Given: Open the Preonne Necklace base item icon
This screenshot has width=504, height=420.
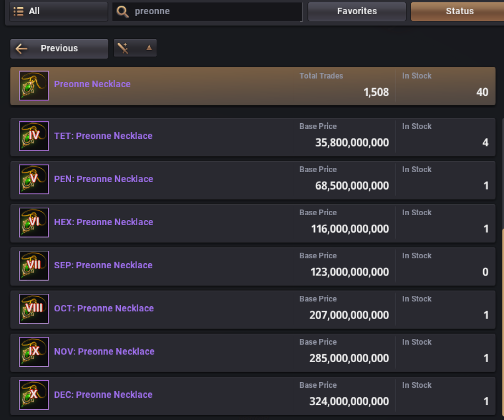Looking at the screenshot, I should (x=34, y=85).
